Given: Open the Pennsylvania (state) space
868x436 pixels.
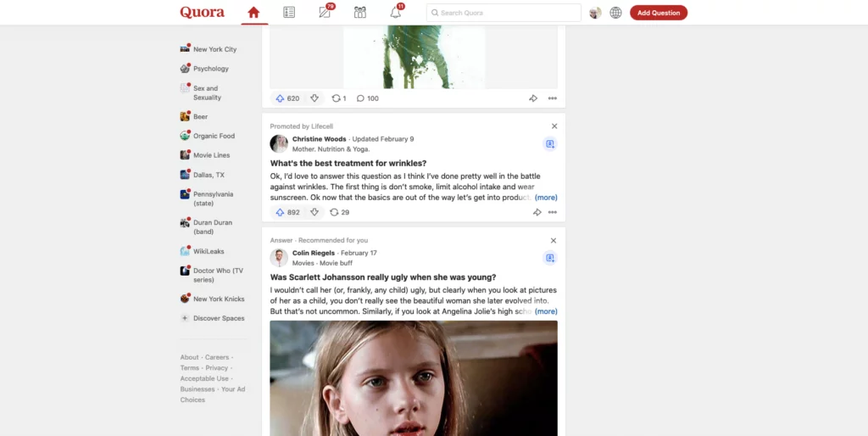Looking at the screenshot, I should point(207,198).
